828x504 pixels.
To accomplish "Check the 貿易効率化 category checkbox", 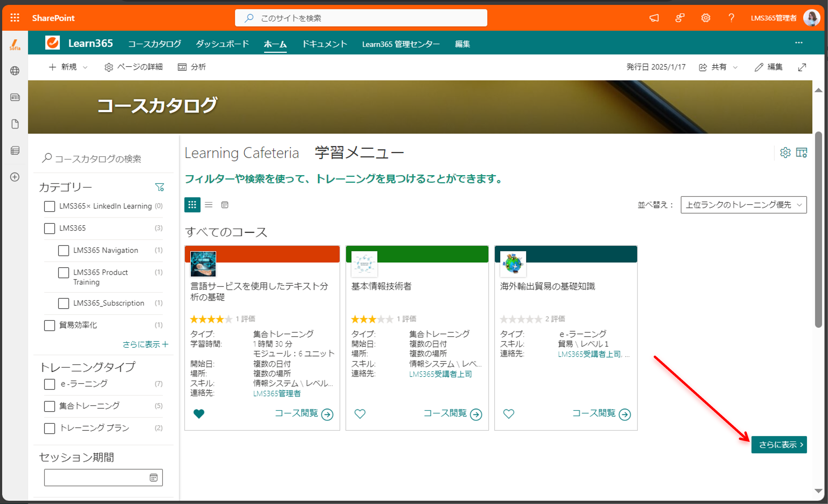I will point(49,325).
